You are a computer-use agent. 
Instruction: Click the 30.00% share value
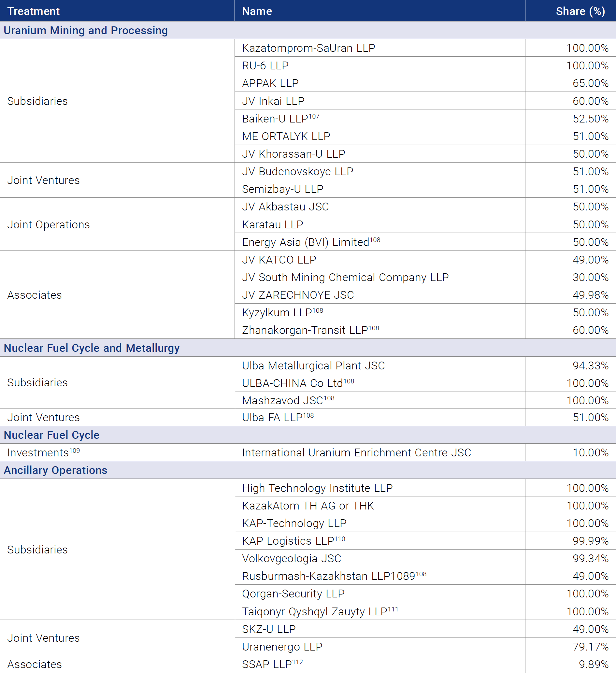coord(591,278)
